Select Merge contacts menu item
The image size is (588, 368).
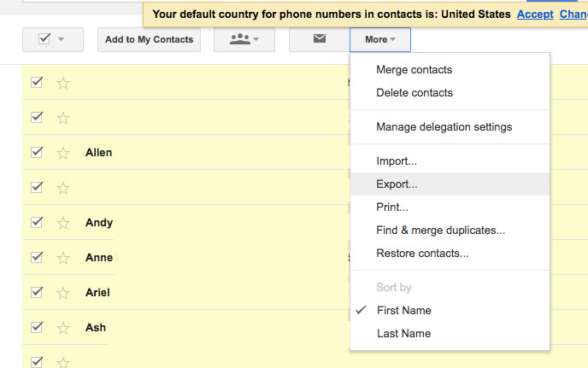[414, 70]
